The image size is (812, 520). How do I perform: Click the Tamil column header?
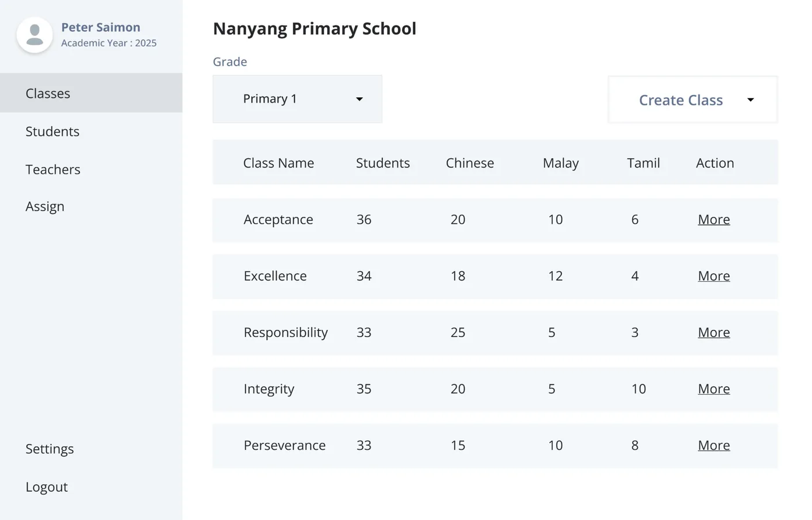pos(643,163)
